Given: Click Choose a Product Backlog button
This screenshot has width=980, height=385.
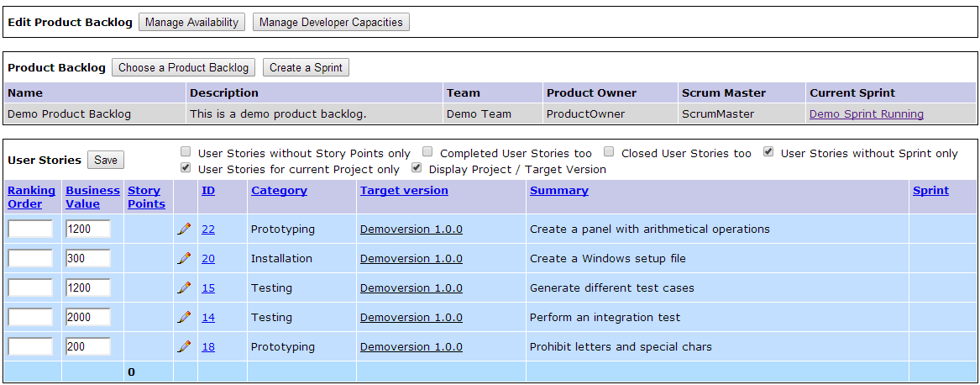Looking at the screenshot, I should point(183,68).
